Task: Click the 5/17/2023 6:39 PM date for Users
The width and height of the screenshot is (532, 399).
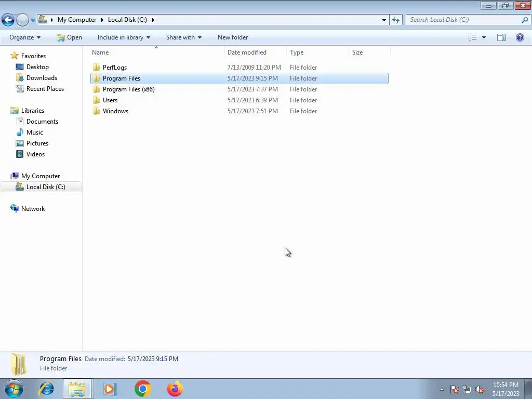Action: tap(252, 100)
